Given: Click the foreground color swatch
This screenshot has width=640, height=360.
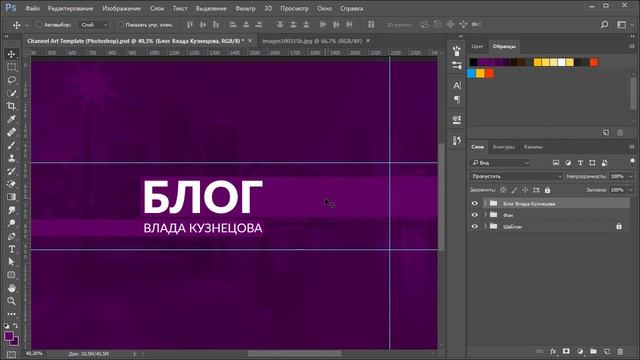Looking at the screenshot, I should pos(9,336).
